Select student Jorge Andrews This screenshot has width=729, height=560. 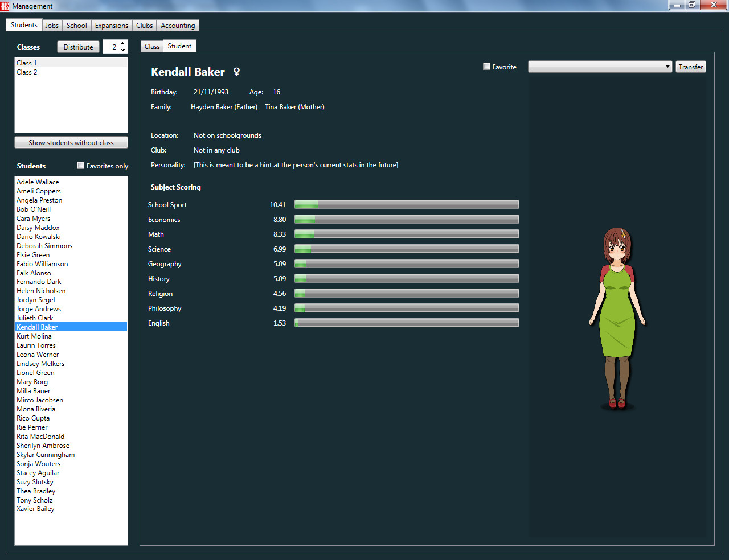71,308
